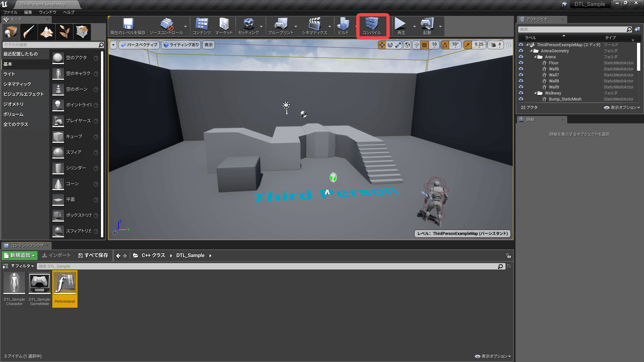Select the Landscape mode mountain icon

[46, 32]
